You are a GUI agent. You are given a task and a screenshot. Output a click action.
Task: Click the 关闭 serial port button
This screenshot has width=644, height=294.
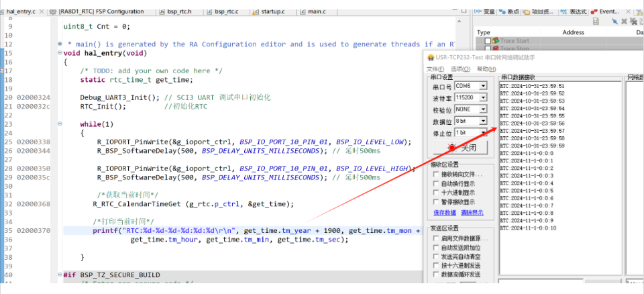(460, 148)
